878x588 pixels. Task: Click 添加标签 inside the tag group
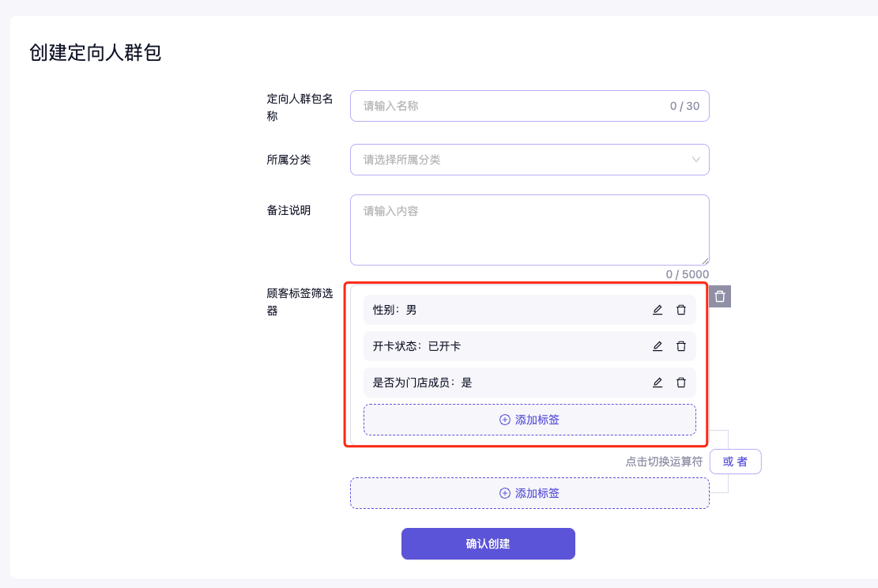click(x=529, y=420)
